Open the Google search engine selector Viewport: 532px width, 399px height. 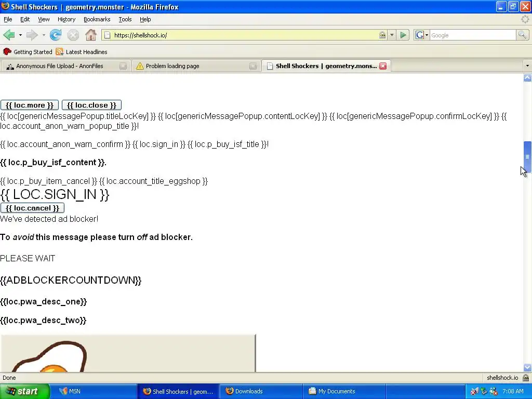pos(422,35)
